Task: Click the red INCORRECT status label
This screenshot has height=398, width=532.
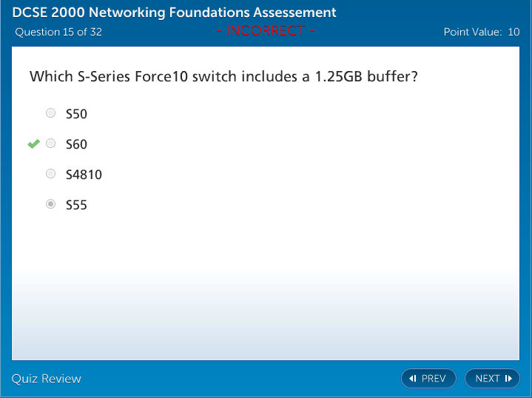Action: coord(266,30)
